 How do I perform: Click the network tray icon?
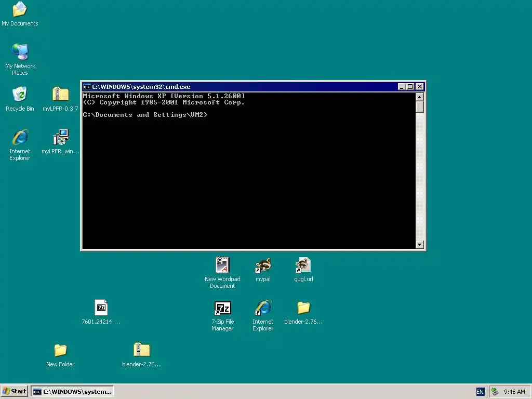pyautogui.click(x=495, y=392)
